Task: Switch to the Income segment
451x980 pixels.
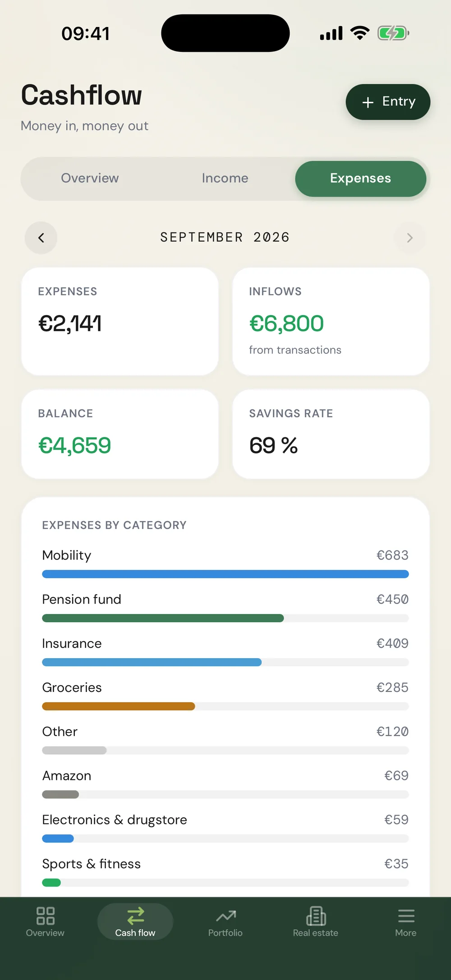Action: (225, 179)
